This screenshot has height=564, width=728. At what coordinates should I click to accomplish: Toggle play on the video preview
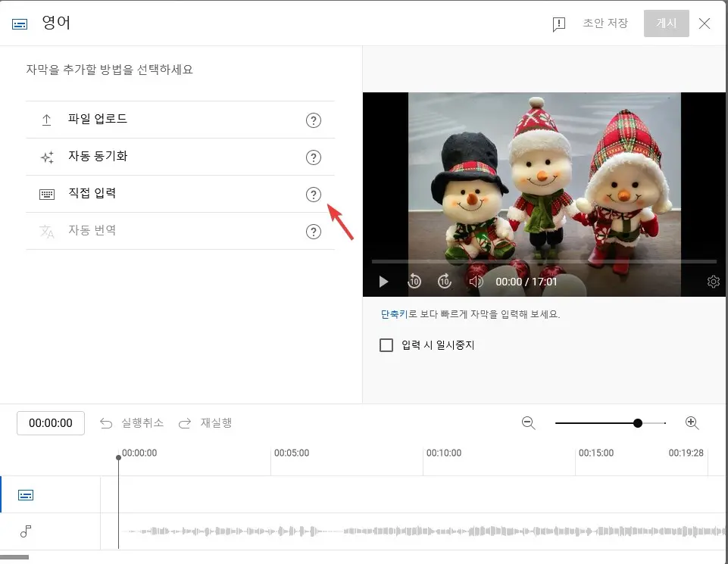(383, 281)
